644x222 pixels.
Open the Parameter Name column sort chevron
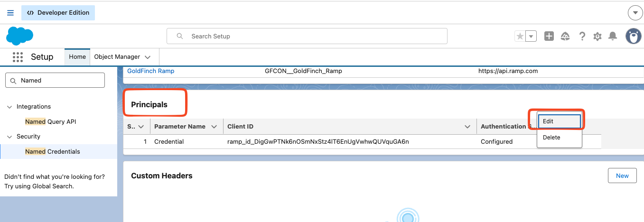point(214,127)
